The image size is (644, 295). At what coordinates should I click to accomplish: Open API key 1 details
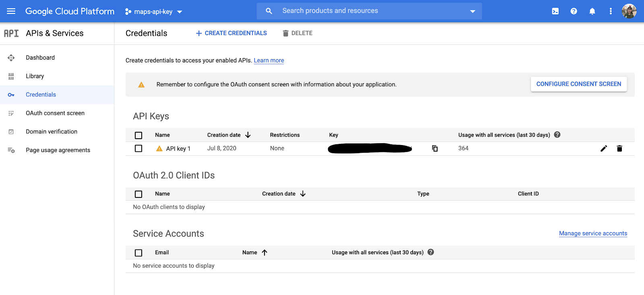pyautogui.click(x=178, y=149)
